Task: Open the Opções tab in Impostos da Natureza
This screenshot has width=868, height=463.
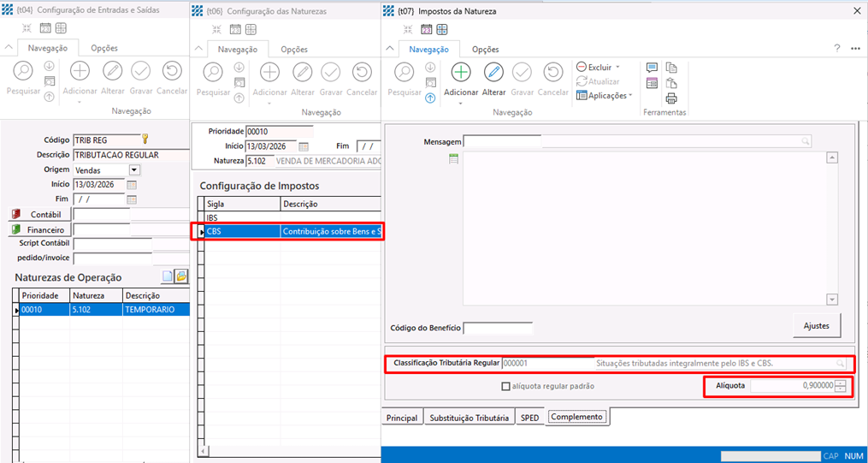Action: pyautogui.click(x=485, y=50)
